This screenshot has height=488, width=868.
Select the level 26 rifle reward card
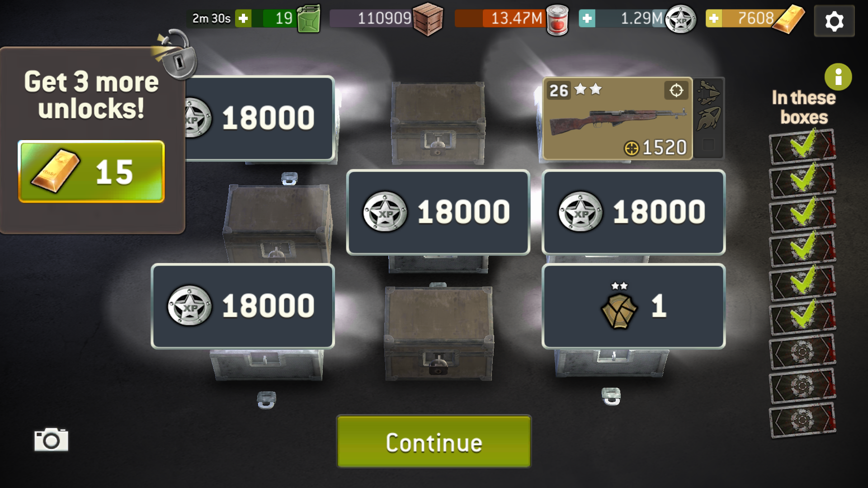[x=618, y=119]
